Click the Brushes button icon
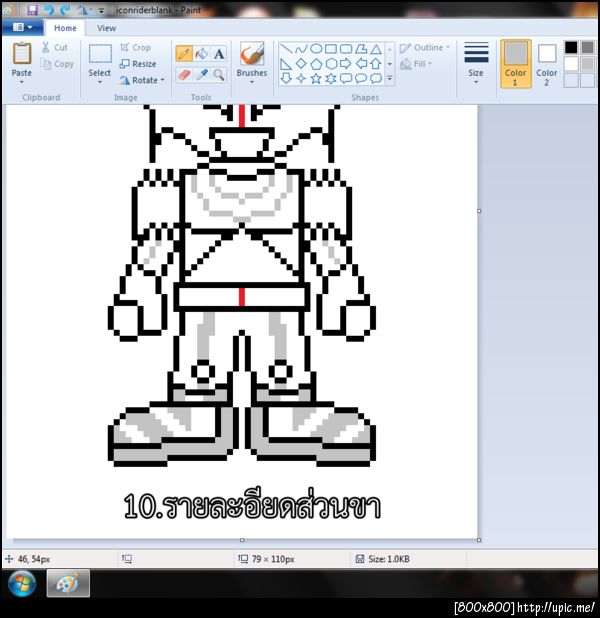 252,54
